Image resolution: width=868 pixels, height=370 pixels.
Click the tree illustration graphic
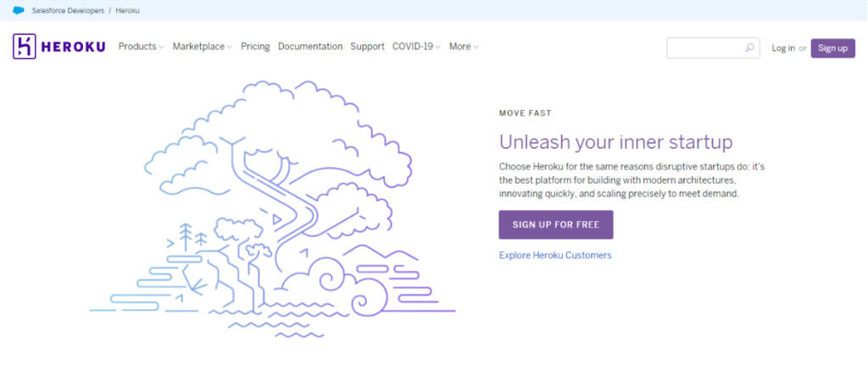(272, 209)
